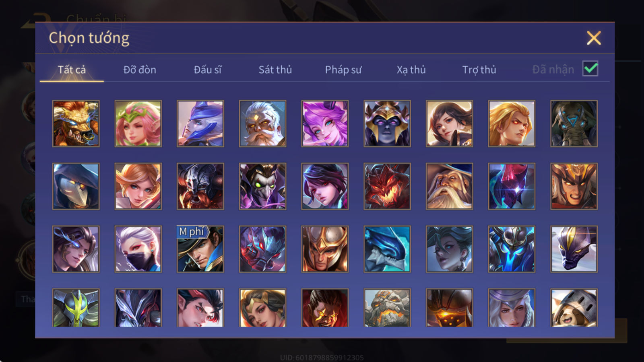Select the hero tagged 'M phí'
This screenshot has width=644, height=362.
(200, 249)
